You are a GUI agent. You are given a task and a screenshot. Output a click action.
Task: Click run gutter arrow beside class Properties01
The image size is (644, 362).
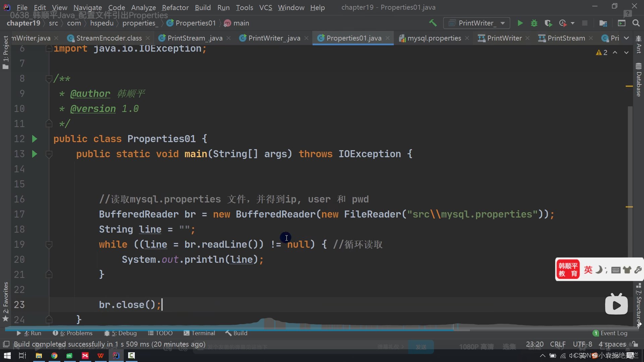(35, 139)
